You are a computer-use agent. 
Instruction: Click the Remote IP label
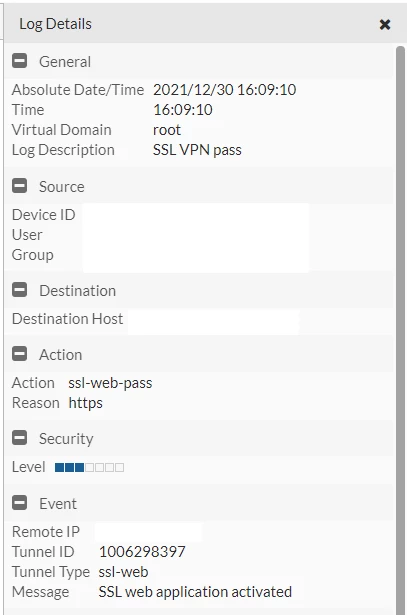tap(46, 532)
